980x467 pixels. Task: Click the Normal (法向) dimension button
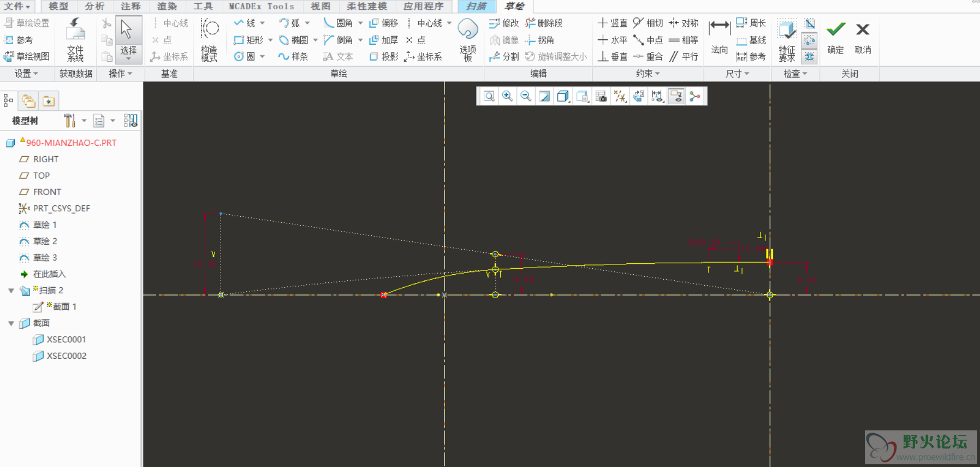pos(720,38)
